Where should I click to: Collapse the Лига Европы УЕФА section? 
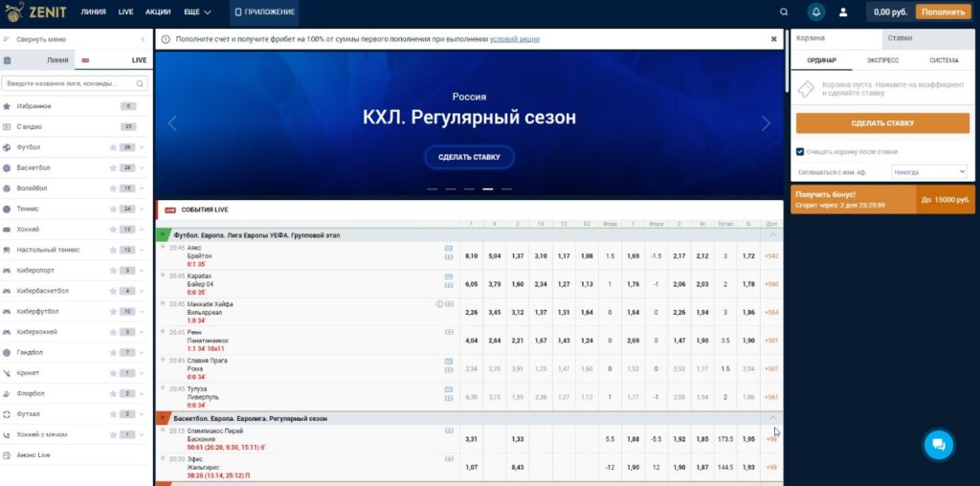(772, 235)
